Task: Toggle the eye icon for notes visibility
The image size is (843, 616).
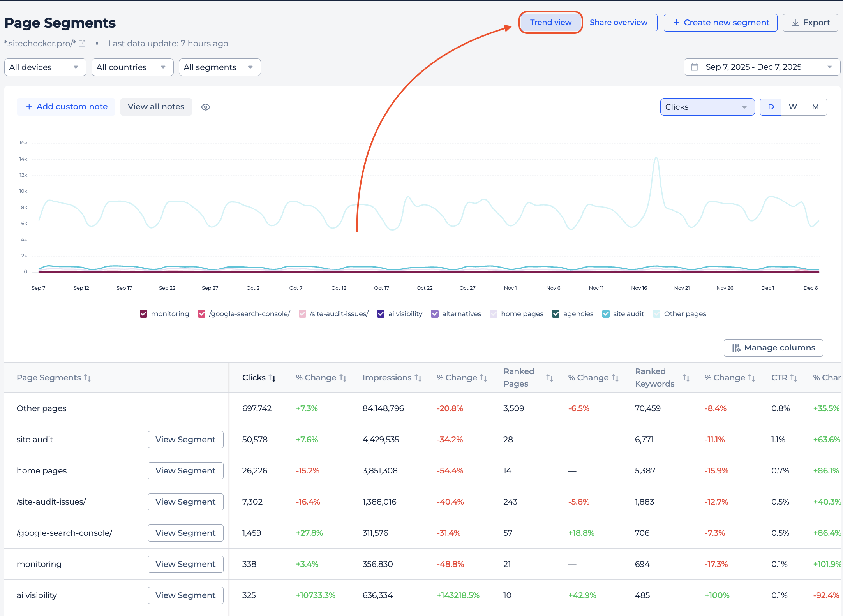Action: [206, 107]
